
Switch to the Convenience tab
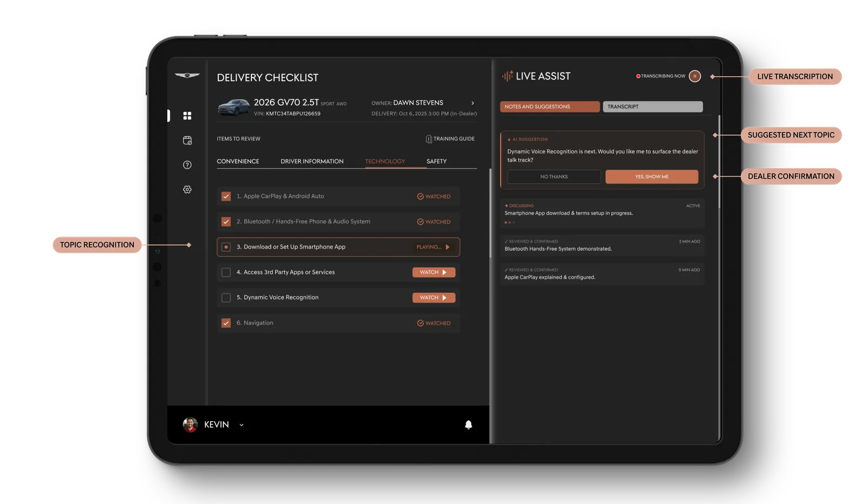point(238,161)
